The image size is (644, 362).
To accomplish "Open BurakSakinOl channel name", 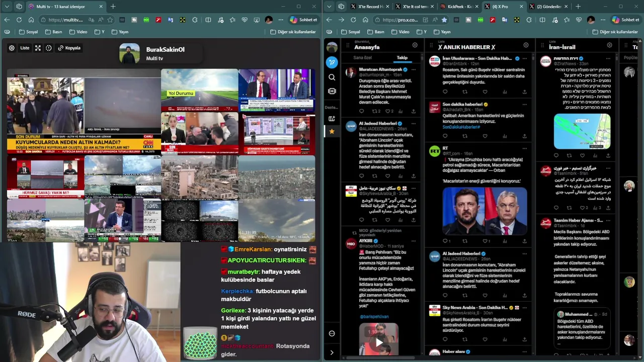I will (165, 49).
